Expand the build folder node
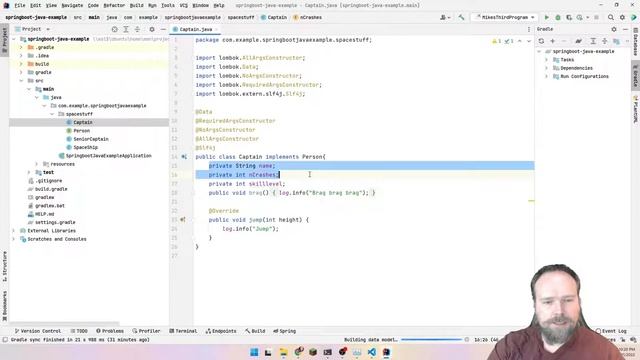The image size is (640, 360). tap(21, 64)
